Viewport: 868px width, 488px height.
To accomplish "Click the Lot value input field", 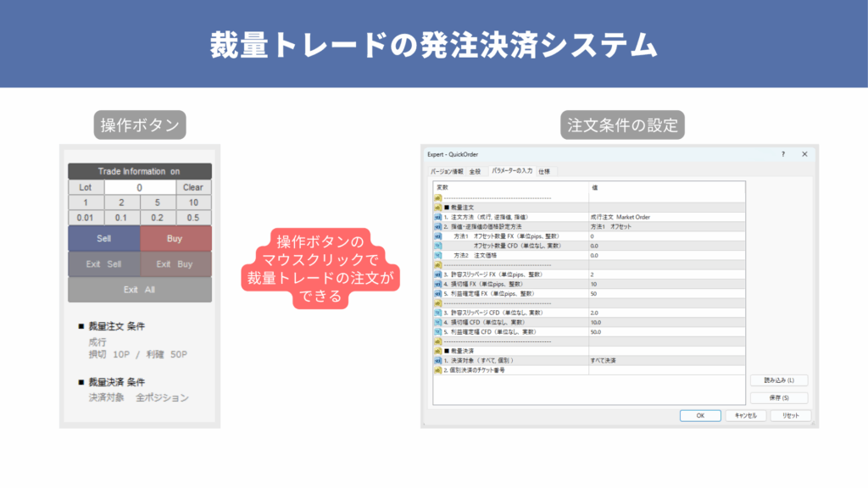I will [140, 187].
